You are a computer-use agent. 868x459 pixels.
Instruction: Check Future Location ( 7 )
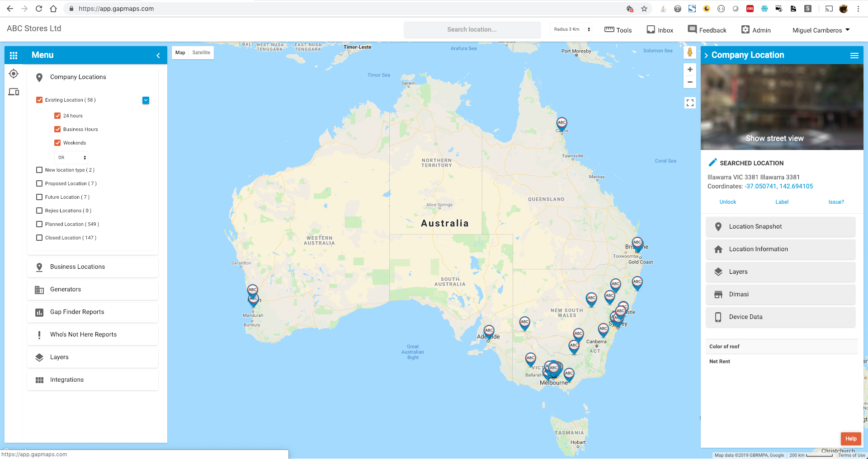click(x=39, y=197)
